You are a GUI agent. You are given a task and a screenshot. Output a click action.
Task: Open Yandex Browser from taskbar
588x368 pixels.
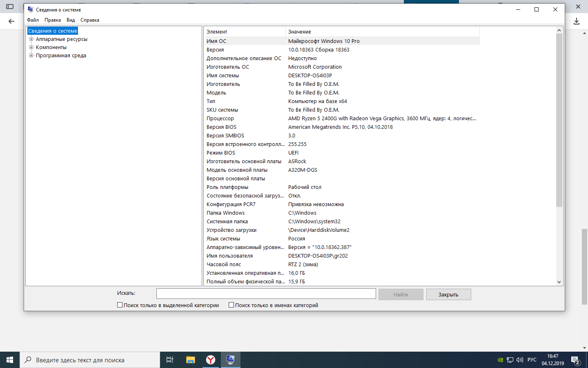210,360
